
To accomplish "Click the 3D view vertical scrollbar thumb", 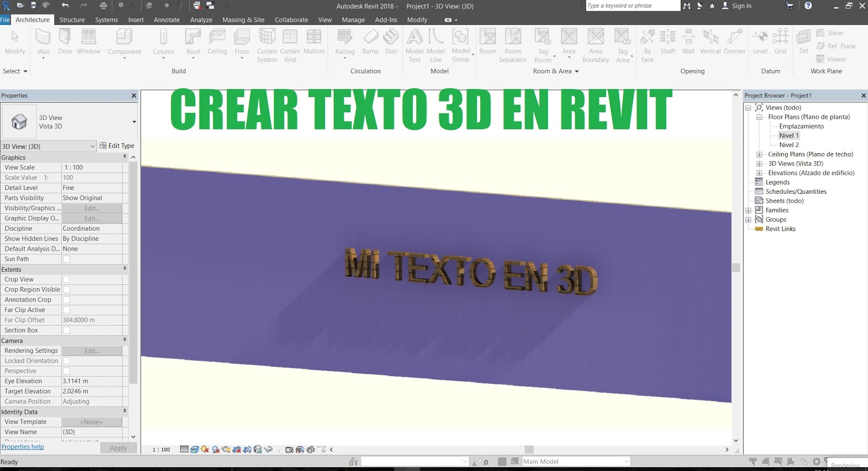I will click(x=736, y=268).
